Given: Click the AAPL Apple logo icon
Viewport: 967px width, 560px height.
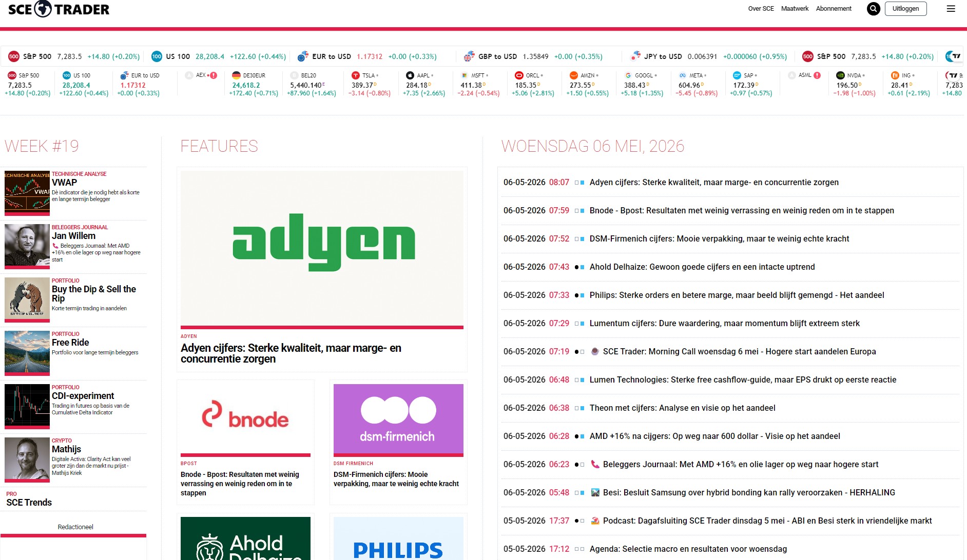Looking at the screenshot, I should (410, 75).
